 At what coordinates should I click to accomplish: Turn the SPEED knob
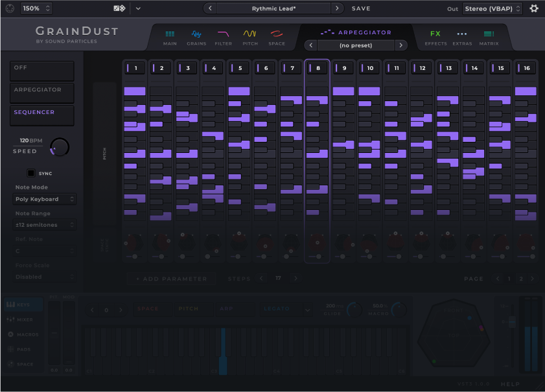[x=59, y=146]
